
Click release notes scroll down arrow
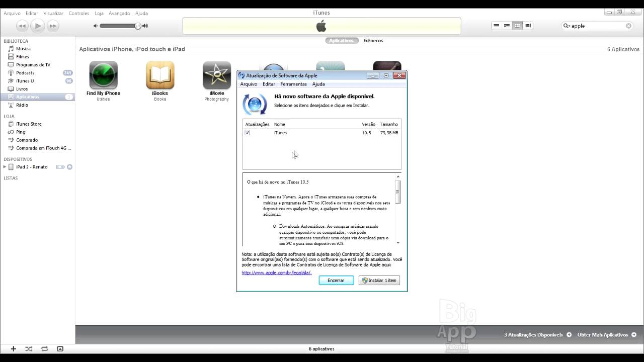pyautogui.click(x=398, y=243)
